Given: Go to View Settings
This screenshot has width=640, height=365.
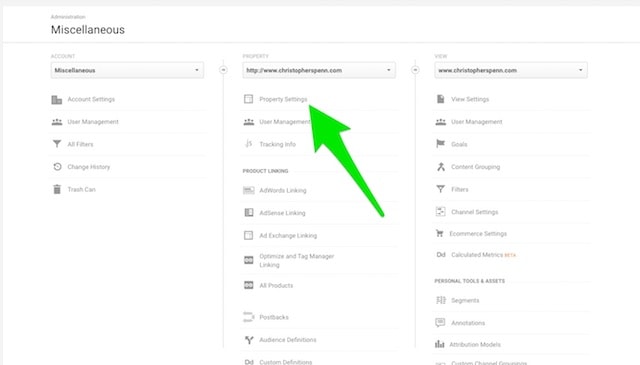Looking at the screenshot, I should pyautogui.click(x=470, y=99).
